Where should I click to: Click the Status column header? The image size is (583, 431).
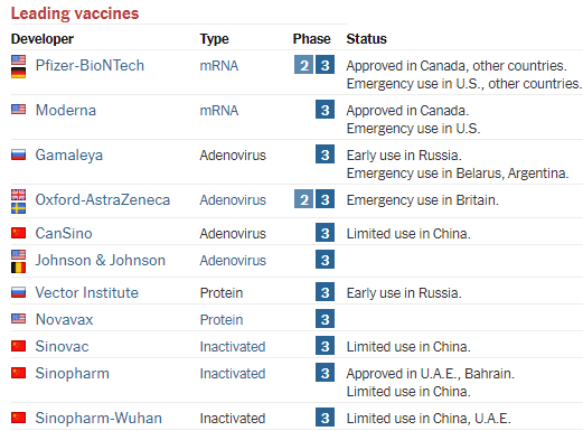click(x=366, y=39)
